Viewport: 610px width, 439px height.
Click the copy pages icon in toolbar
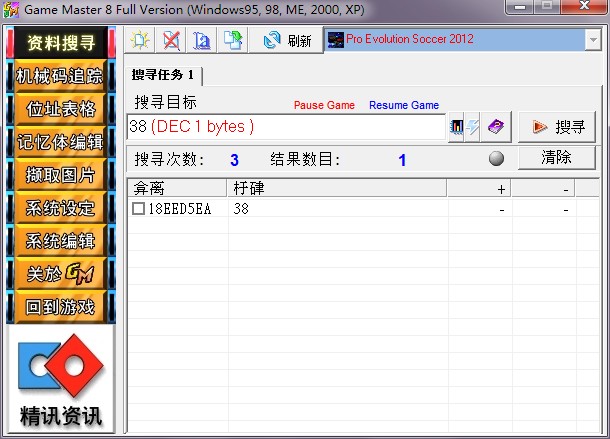pos(233,40)
